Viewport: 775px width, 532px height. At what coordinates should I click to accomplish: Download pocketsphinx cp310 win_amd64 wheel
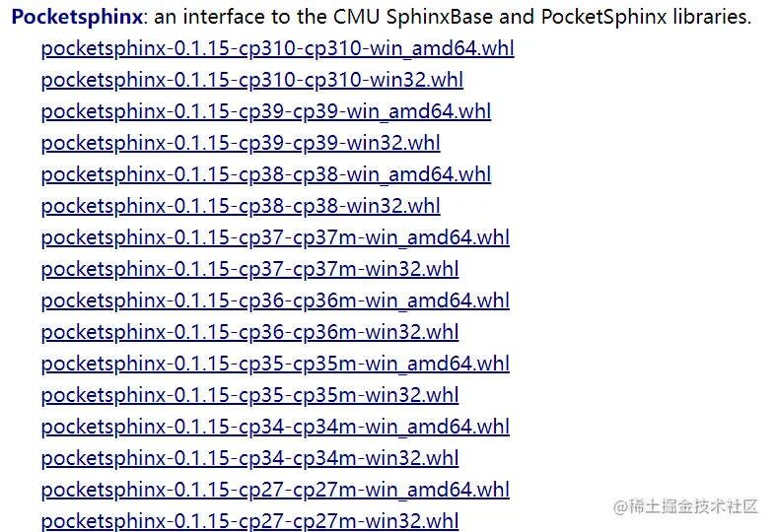pos(277,48)
